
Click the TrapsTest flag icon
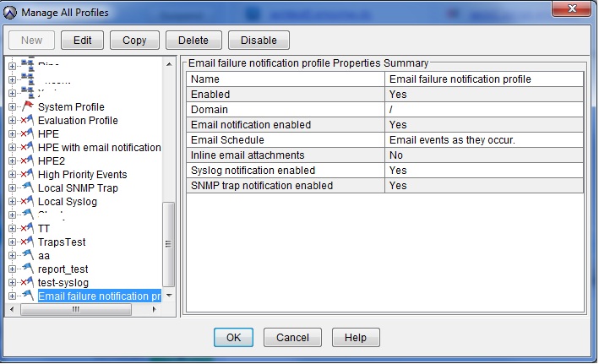click(x=27, y=242)
